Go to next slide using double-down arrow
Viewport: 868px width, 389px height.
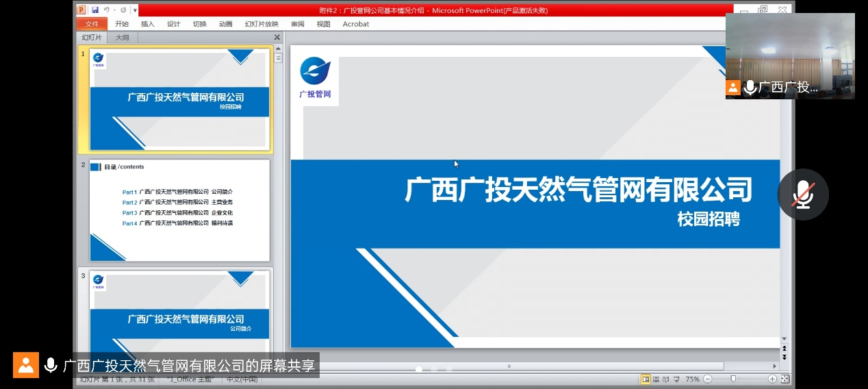(784, 357)
